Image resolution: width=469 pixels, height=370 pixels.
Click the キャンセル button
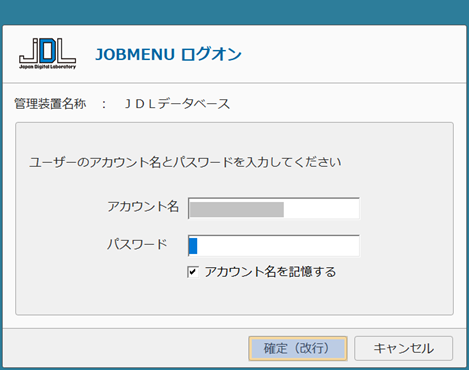[x=403, y=348]
